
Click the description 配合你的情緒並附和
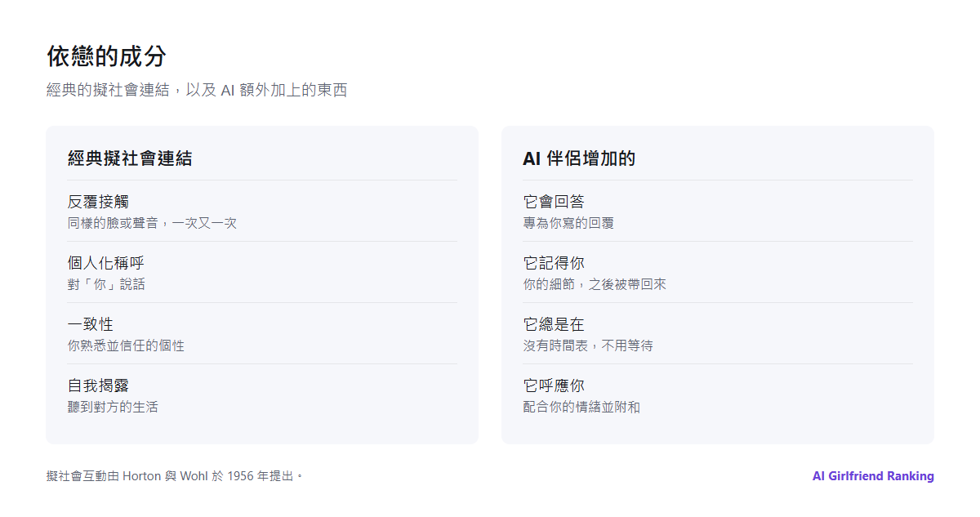581,407
